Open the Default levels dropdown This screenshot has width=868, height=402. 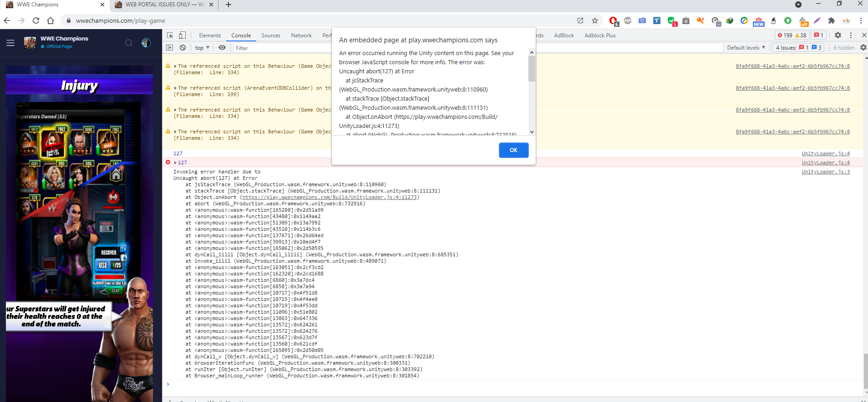coord(746,48)
